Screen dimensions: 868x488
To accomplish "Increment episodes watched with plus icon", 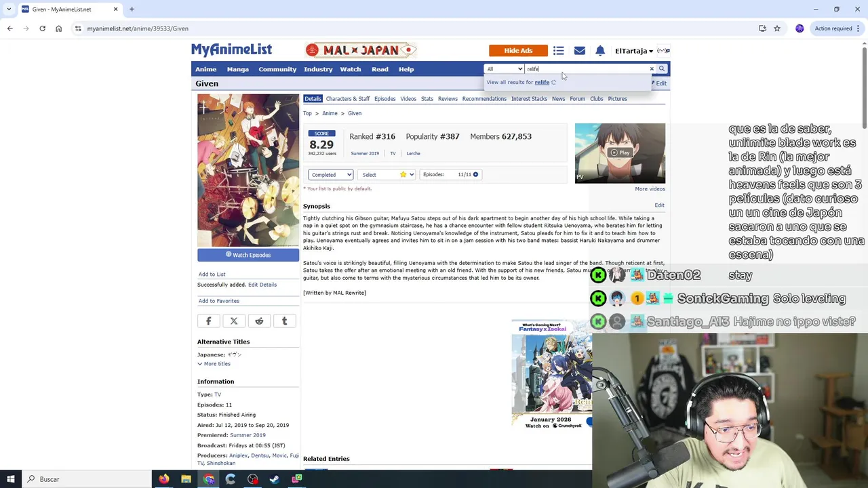I will click(x=475, y=175).
